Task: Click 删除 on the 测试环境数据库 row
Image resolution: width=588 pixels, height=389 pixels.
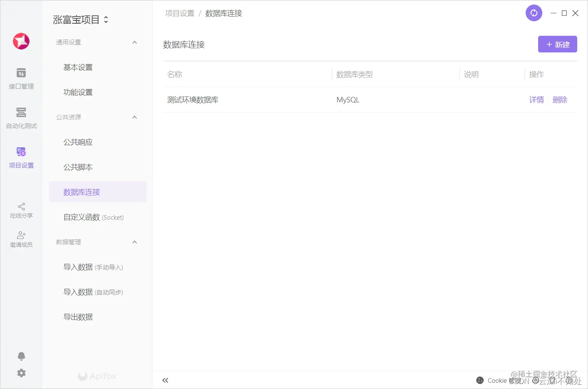Action: click(x=560, y=100)
